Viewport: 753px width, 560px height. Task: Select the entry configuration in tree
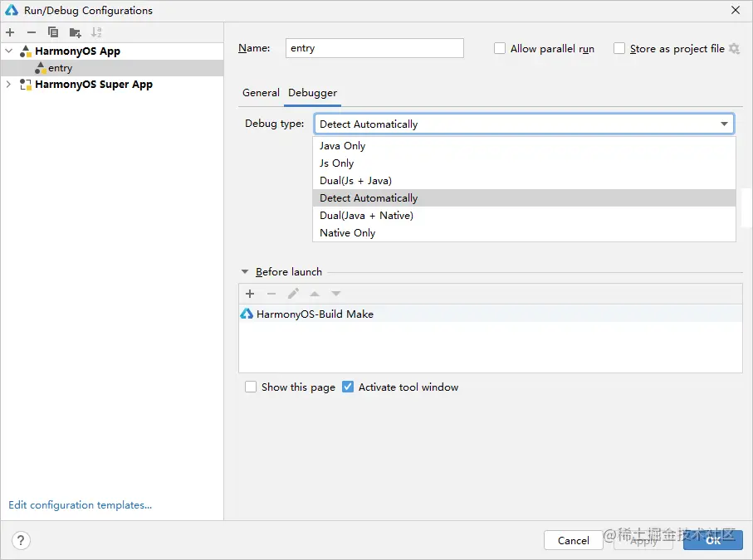(x=112, y=68)
